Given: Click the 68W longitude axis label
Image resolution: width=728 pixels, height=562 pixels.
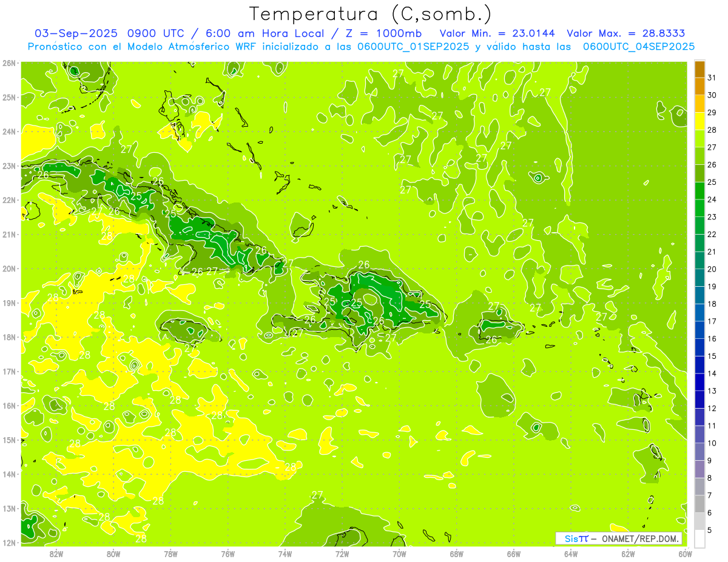Looking at the screenshot, I should coord(456,554).
